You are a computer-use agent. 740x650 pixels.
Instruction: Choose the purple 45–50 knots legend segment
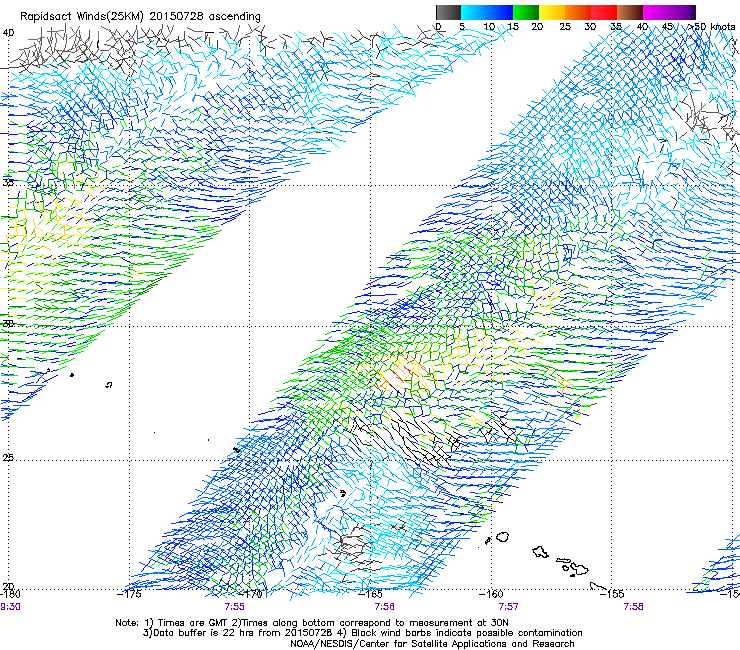click(682, 12)
